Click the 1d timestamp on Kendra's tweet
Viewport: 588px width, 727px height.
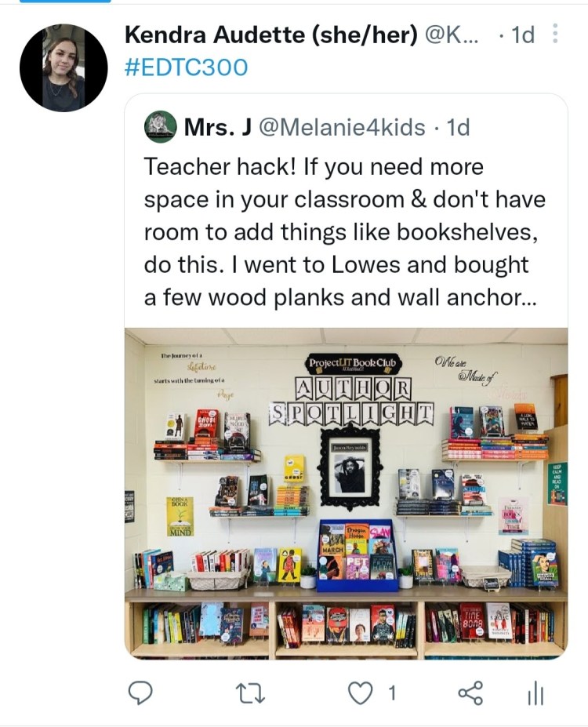point(522,35)
